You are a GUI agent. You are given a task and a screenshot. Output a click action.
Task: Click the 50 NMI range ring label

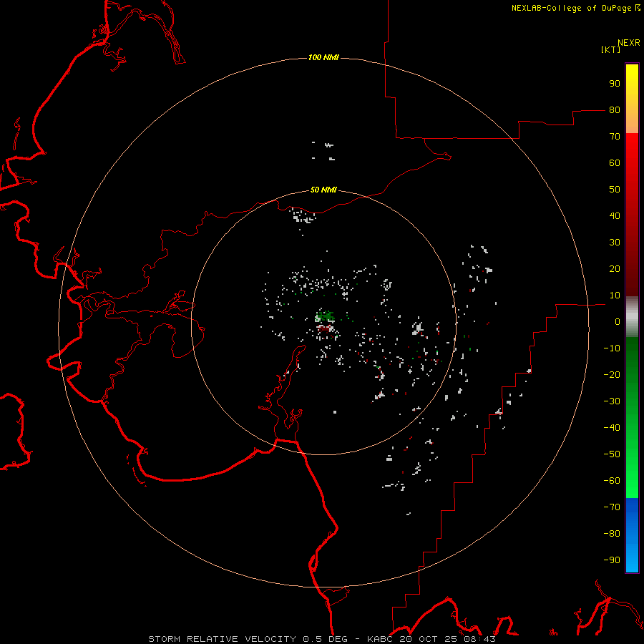[323, 190]
